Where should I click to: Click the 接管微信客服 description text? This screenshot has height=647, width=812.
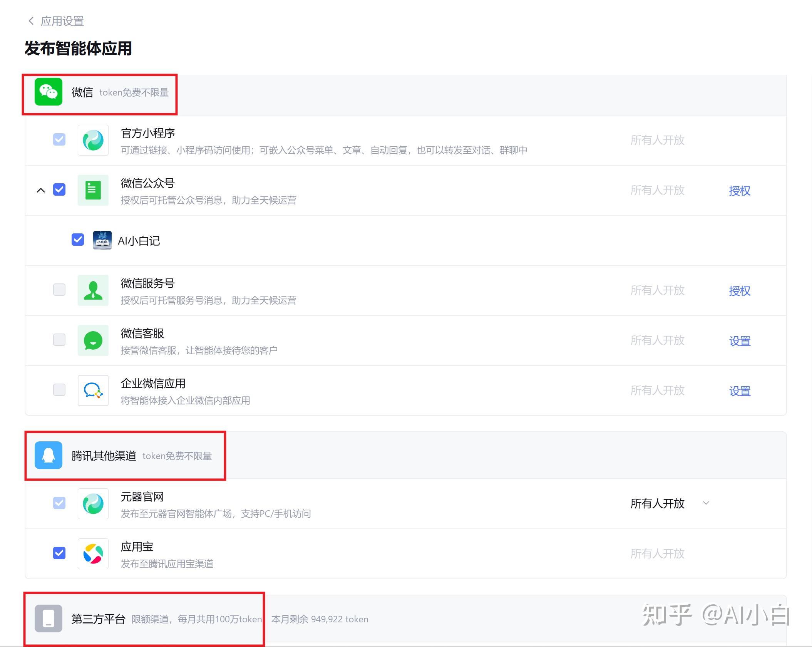click(199, 350)
